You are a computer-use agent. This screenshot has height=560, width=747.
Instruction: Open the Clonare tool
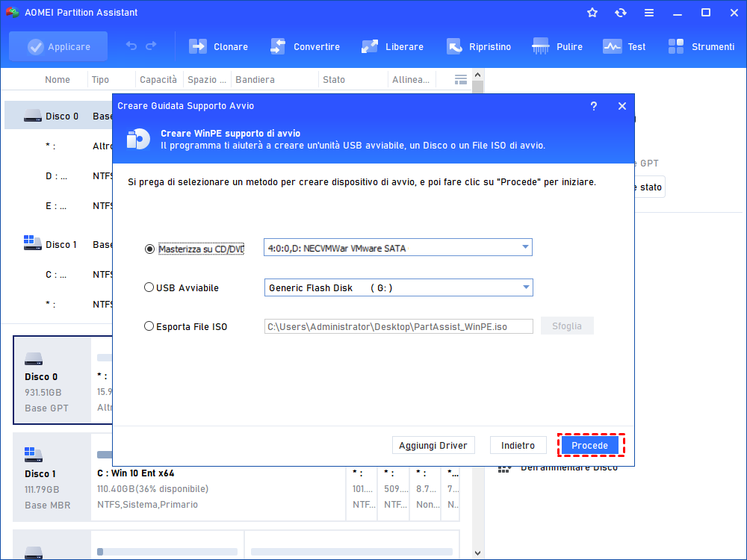click(218, 46)
